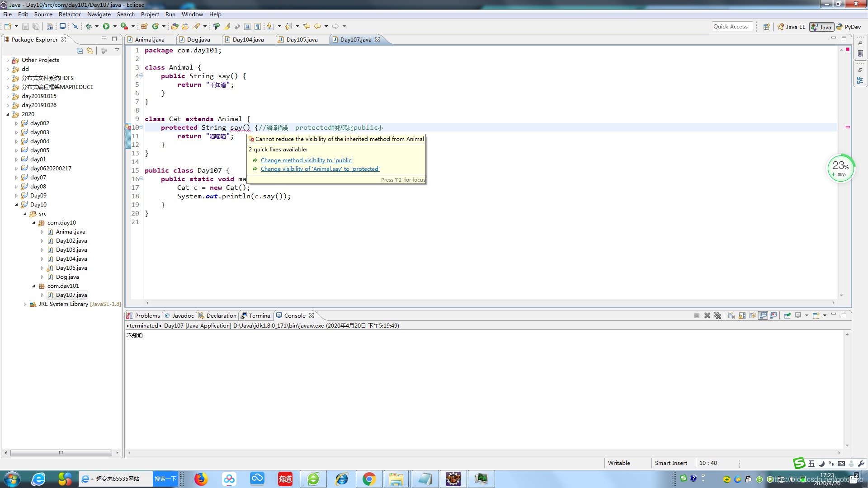Image resolution: width=868 pixels, height=488 pixels.
Task: Click the New Java Class icon
Action: tap(156, 26)
